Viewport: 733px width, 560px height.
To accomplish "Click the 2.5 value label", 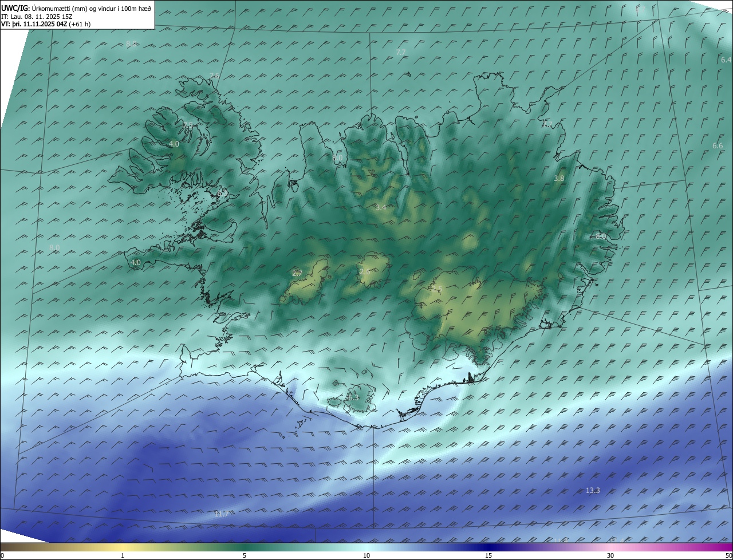I will pyautogui.click(x=438, y=287).
